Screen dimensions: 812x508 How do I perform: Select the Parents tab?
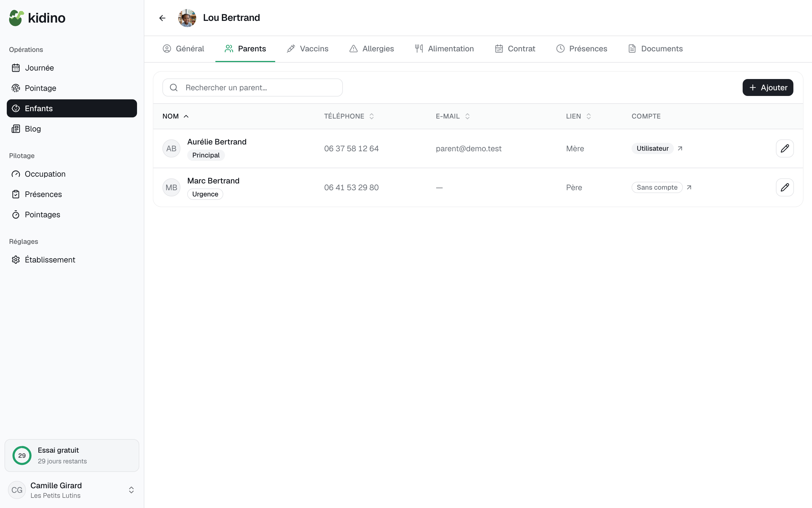245,49
